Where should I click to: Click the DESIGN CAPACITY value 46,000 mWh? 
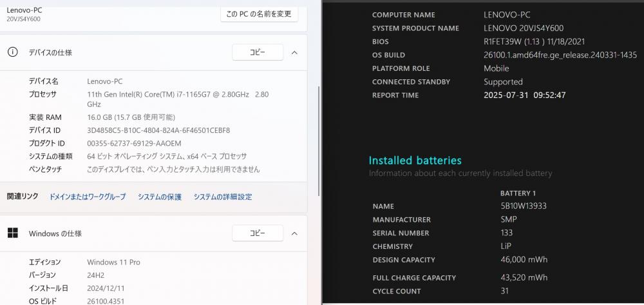(524, 260)
